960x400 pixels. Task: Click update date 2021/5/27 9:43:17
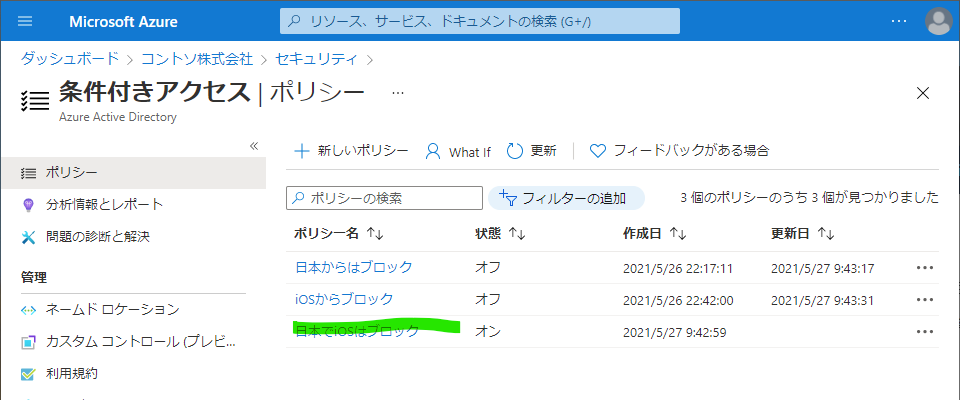822,269
